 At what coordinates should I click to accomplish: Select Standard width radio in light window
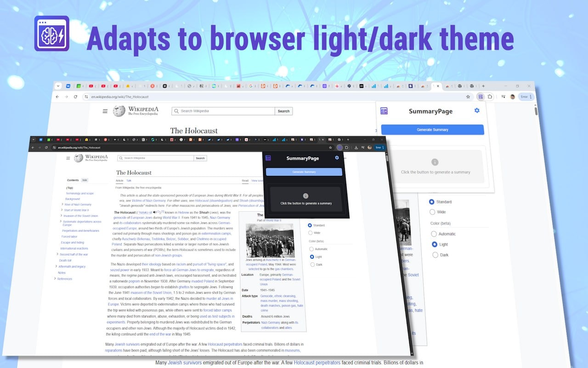[432, 201]
